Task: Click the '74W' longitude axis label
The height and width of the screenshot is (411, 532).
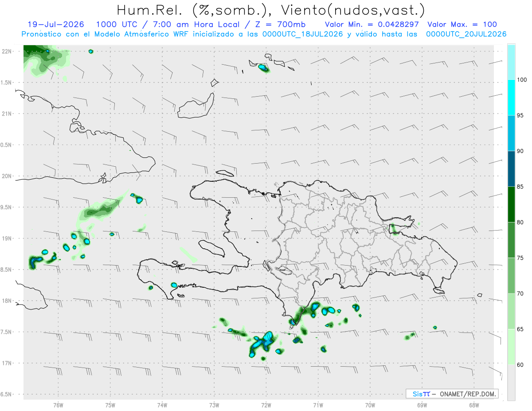Action: click(162, 404)
